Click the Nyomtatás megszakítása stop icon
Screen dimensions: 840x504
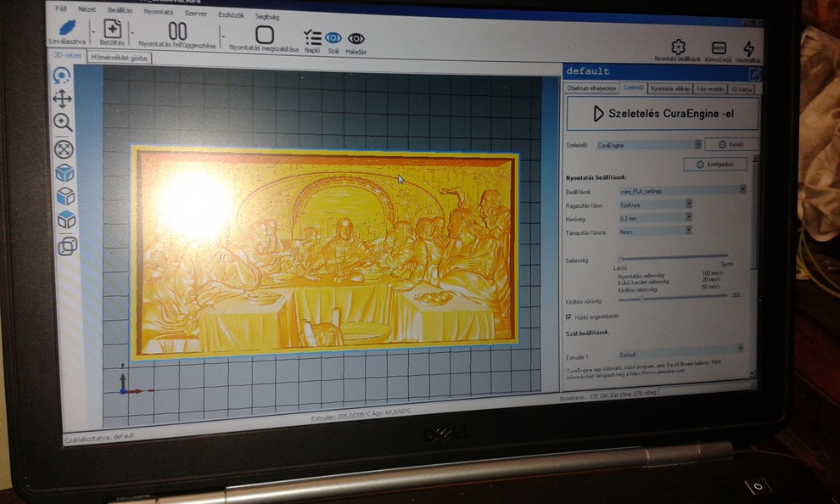pos(265,35)
